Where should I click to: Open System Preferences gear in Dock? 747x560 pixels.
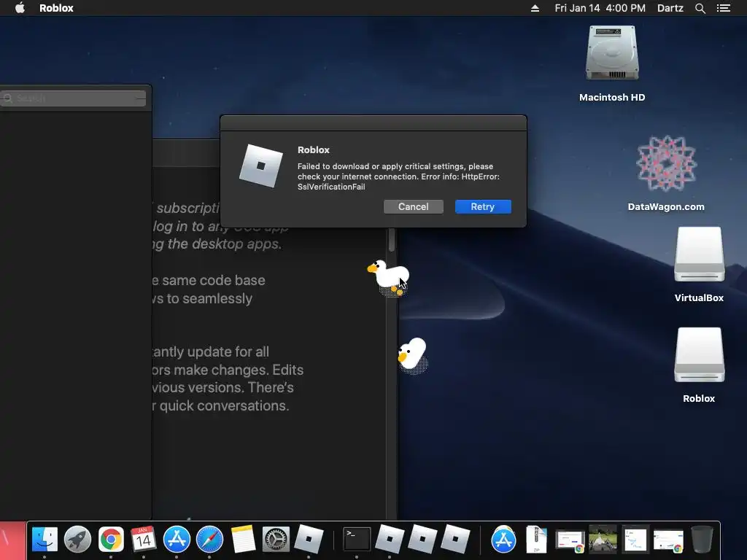(x=276, y=540)
